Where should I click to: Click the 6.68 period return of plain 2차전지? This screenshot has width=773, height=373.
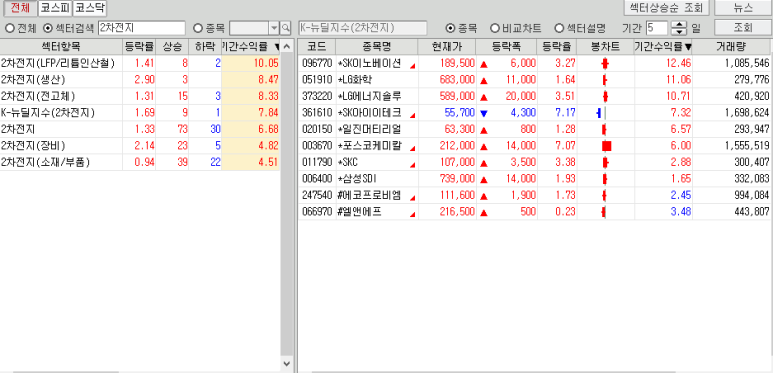(x=269, y=129)
